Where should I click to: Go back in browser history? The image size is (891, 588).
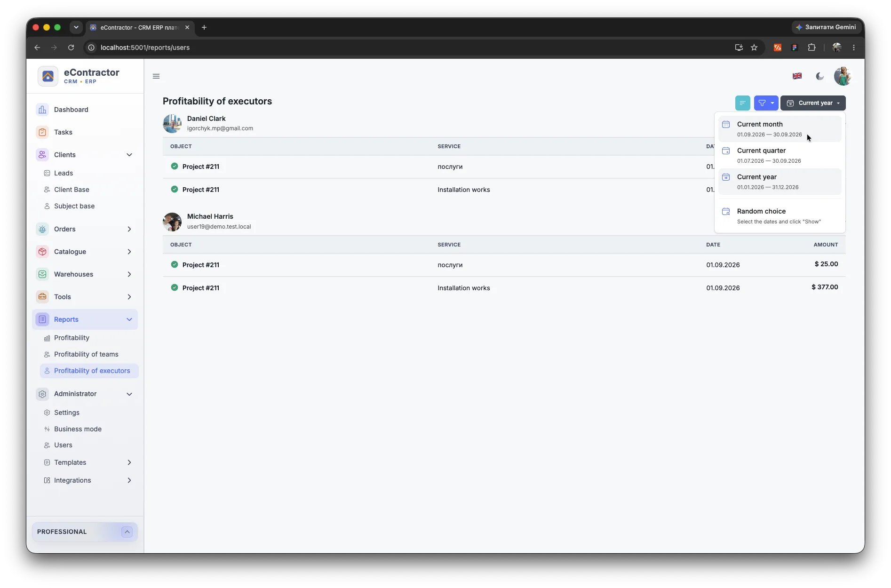coord(37,48)
